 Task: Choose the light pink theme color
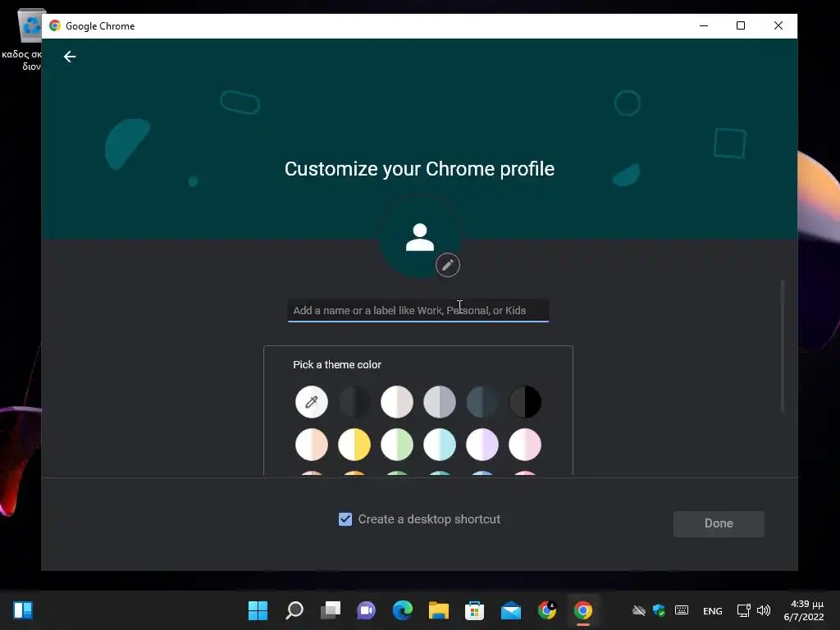[525, 445]
